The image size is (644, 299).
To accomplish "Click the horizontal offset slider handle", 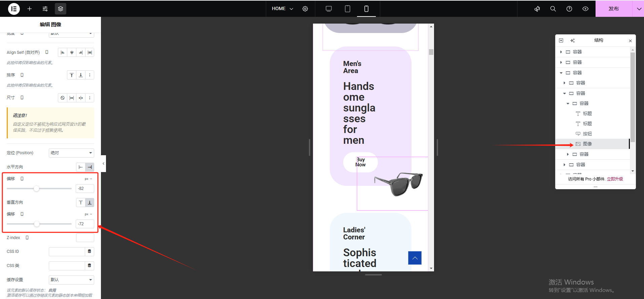I will point(36,189).
